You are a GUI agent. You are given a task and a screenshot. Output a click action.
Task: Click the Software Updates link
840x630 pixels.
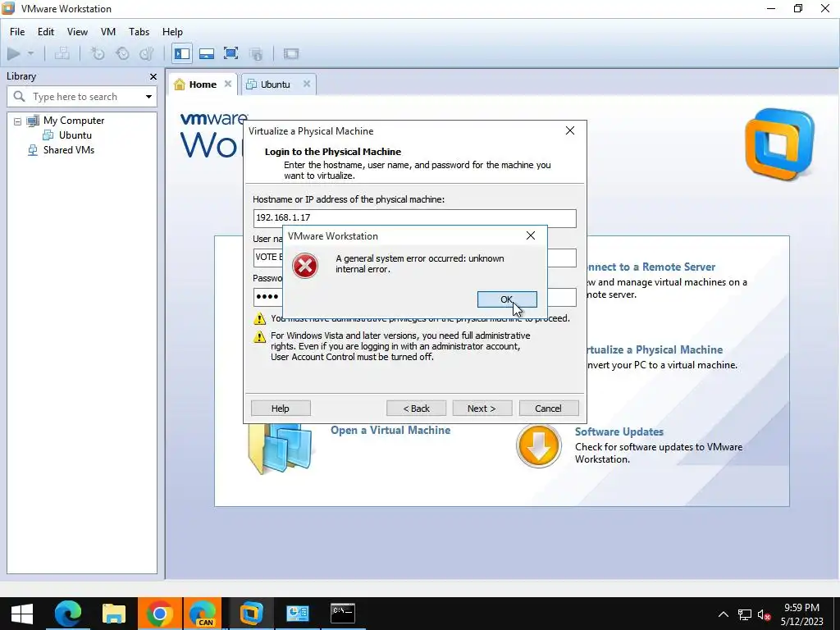619,431
